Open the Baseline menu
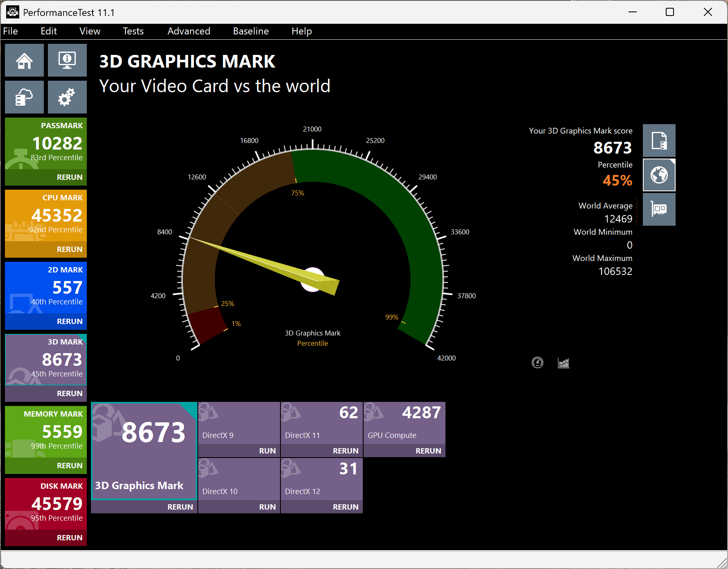The image size is (728, 569). (x=251, y=31)
